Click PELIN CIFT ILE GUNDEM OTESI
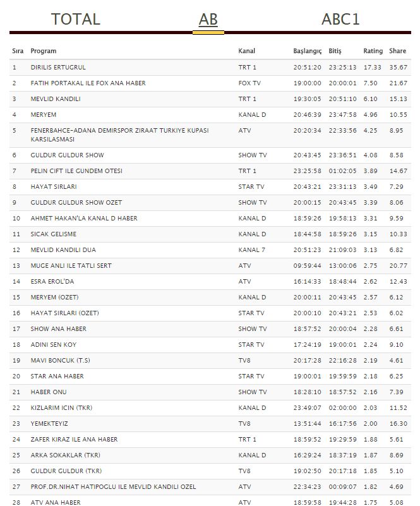The image size is (420, 506). 76,171
